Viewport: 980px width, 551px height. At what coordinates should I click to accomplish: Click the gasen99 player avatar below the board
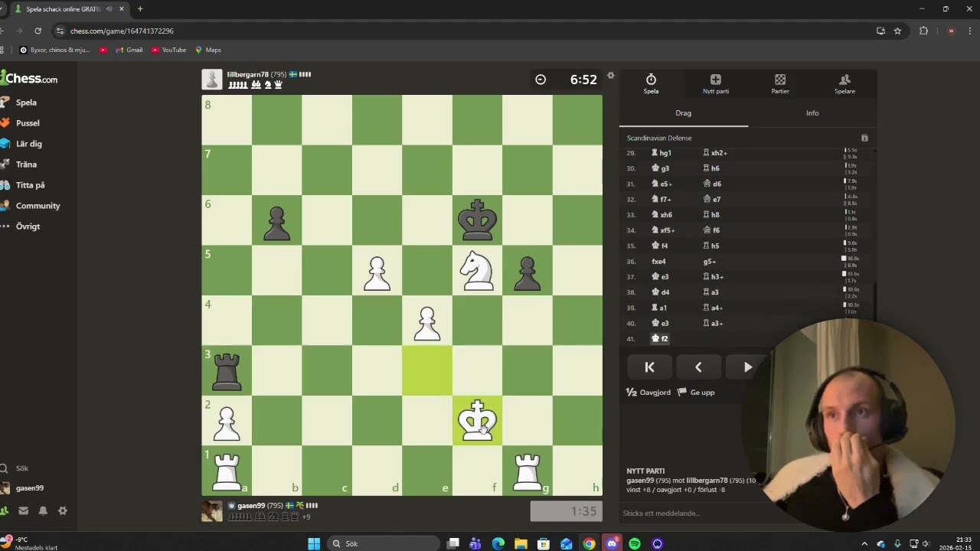point(212,511)
